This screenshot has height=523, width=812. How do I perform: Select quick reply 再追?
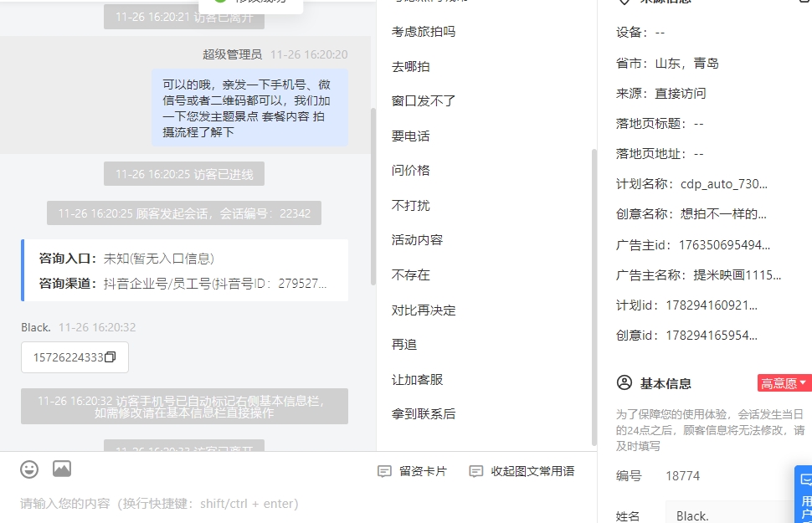[404, 345]
